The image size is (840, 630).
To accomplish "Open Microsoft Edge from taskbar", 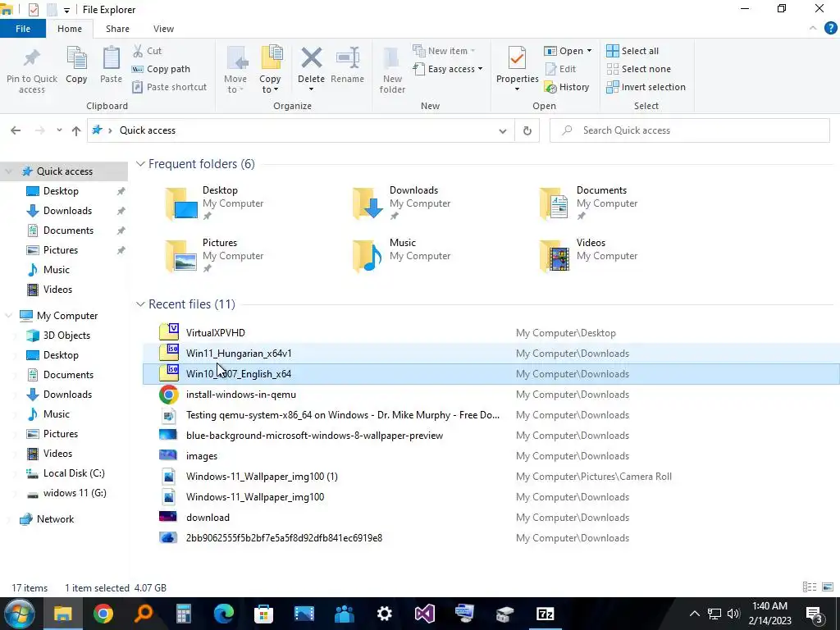I will click(223, 614).
